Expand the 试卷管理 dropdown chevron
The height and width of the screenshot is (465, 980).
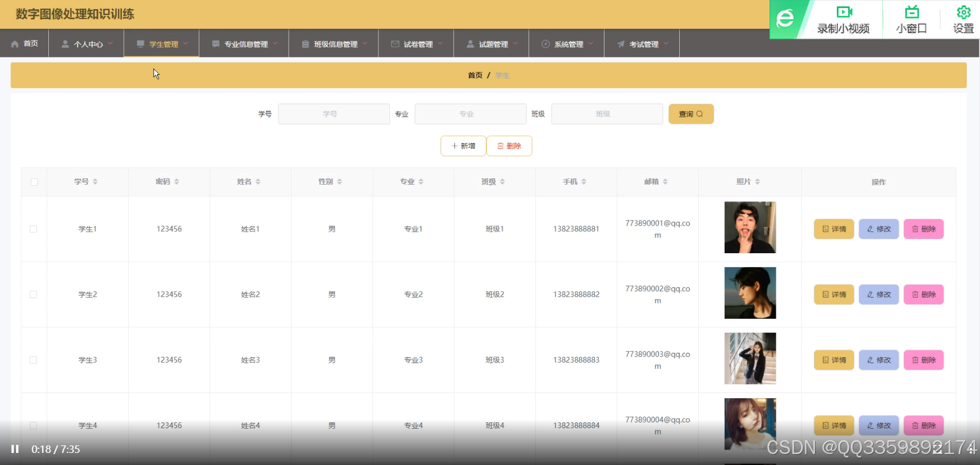point(441,43)
